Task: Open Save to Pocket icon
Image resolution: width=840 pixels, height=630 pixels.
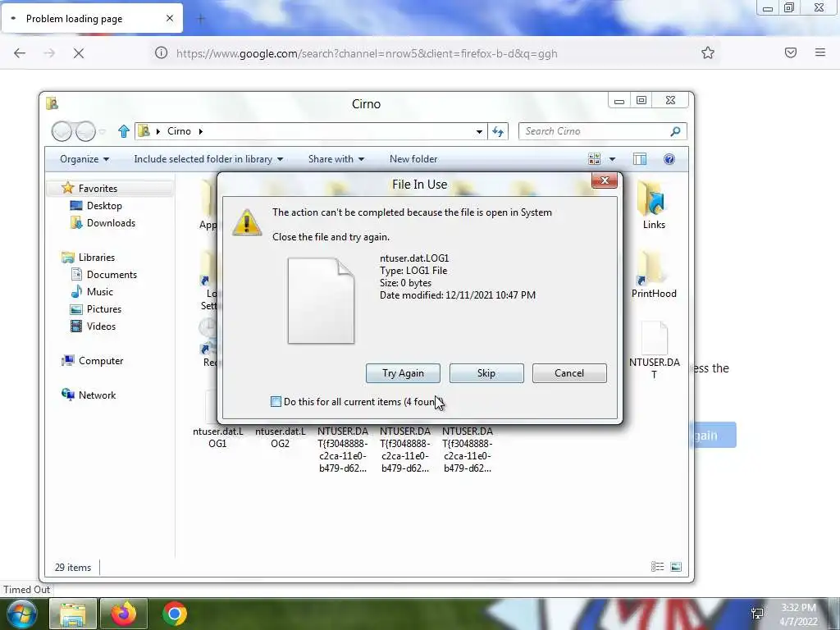Action: click(791, 52)
